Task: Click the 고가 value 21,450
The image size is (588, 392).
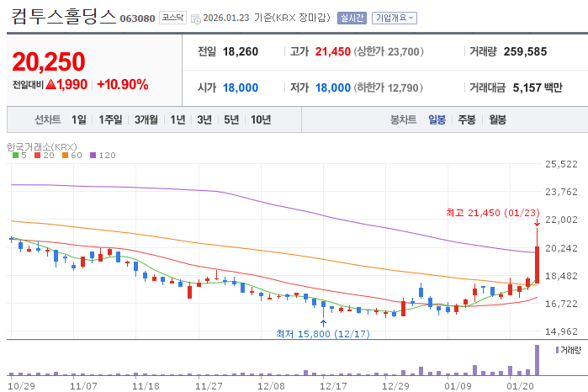Action: click(x=332, y=51)
